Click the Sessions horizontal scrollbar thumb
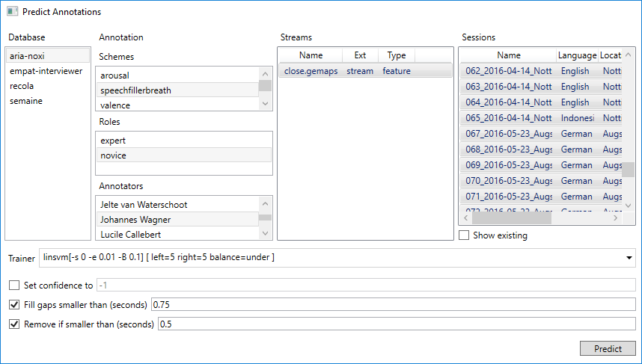Screen dimensions: 642x364 click(x=512, y=218)
